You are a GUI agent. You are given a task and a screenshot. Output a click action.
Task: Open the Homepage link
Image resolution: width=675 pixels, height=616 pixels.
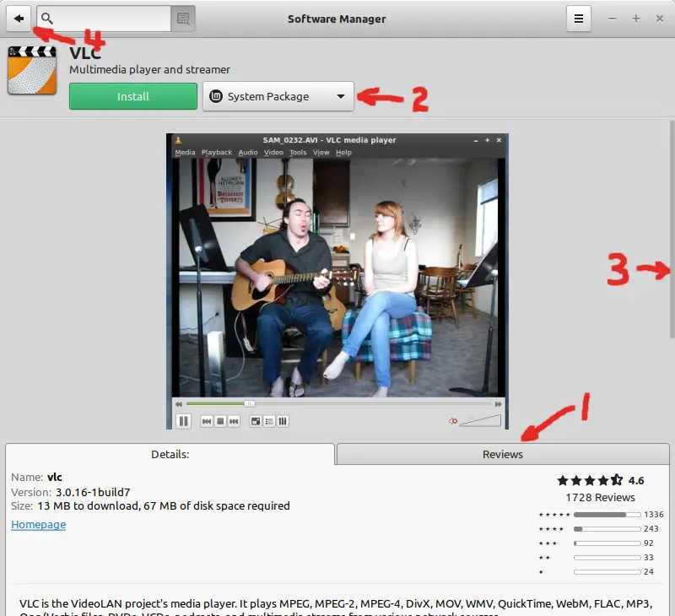point(38,524)
